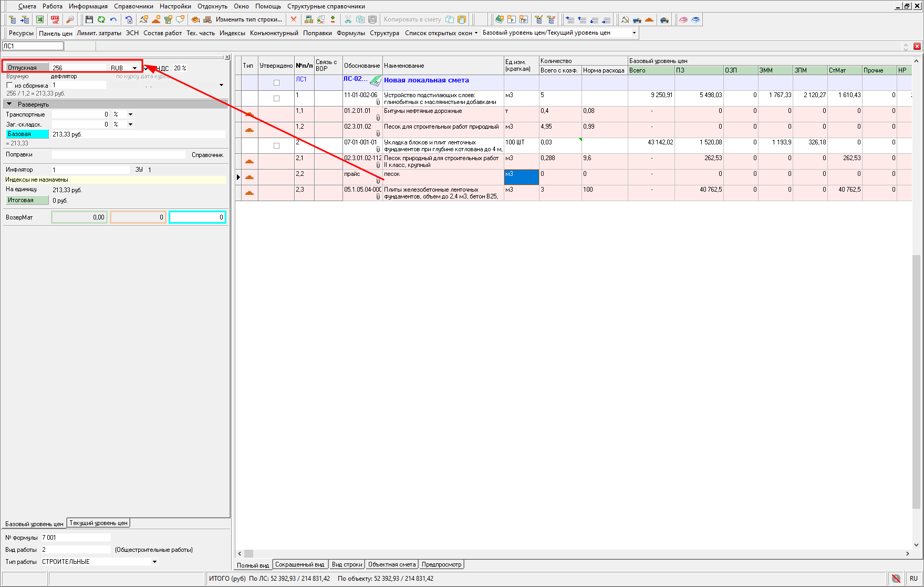924x587 pixels.
Task: Click 'Изменить тип строки...' button
Action: click(248, 19)
